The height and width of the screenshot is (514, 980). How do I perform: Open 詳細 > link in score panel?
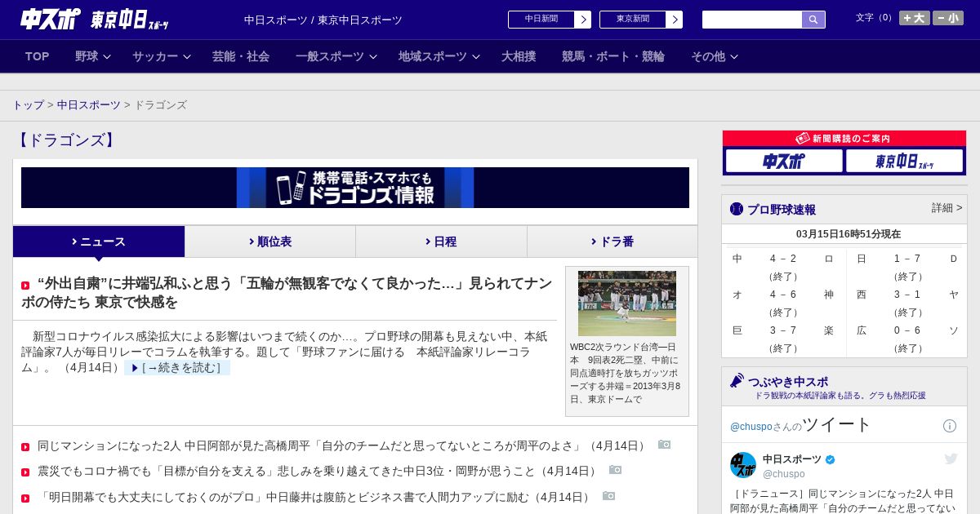(947, 208)
